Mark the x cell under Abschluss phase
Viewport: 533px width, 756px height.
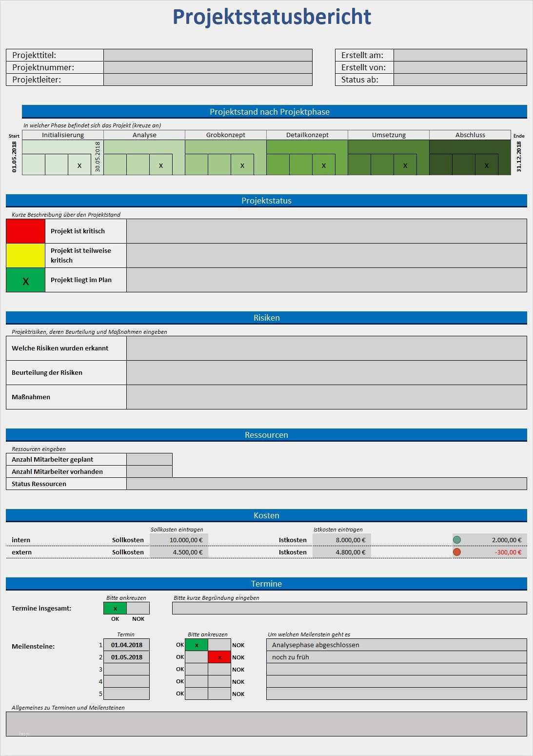tap(486, 165)
